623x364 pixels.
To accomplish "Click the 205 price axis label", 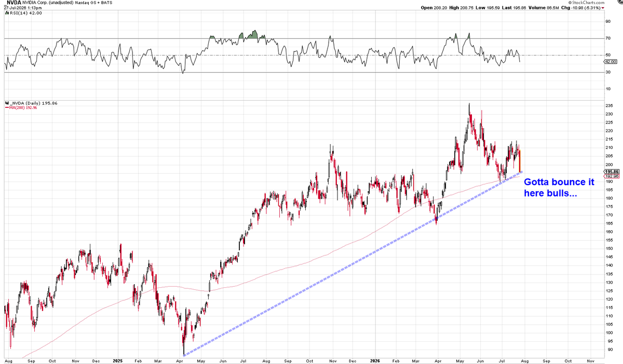I will coord(608,156).
